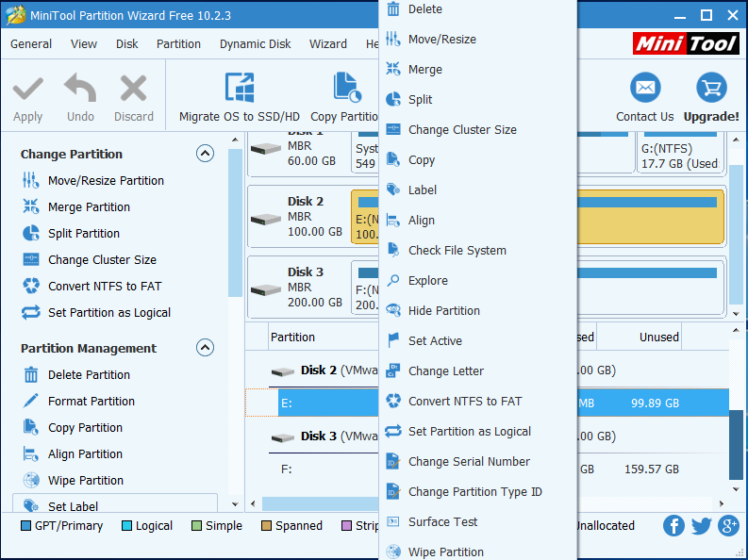Click the MiniTool logo

686,44
